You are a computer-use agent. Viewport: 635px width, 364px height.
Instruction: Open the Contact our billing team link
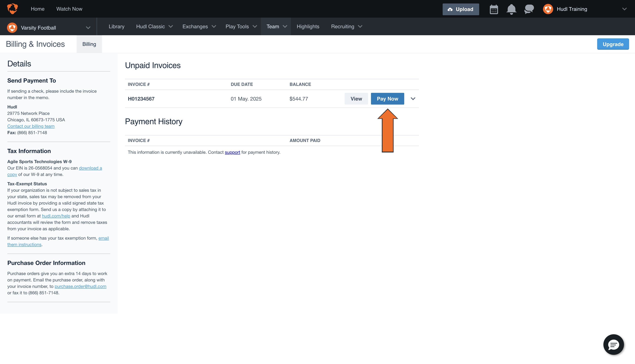point(31,126)
